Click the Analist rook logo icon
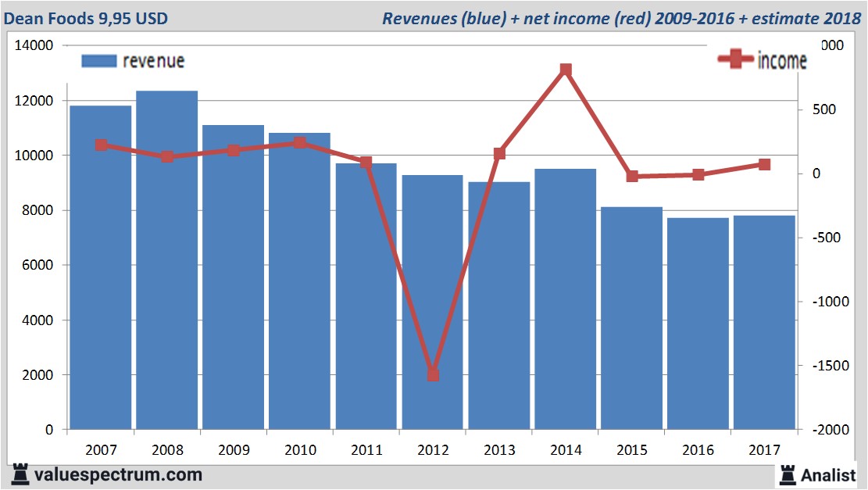868x490 pixels. [x=788, y=474]
